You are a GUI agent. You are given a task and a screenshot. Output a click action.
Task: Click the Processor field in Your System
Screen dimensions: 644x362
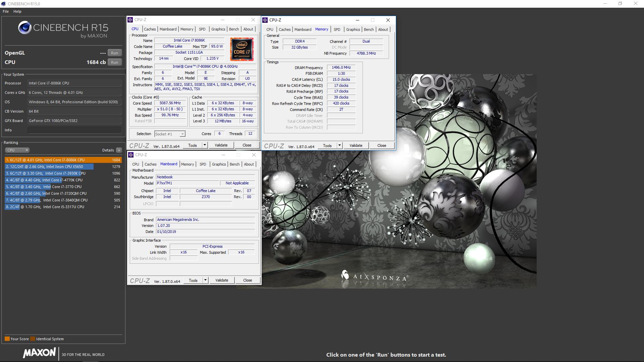(x=74, y=83)
